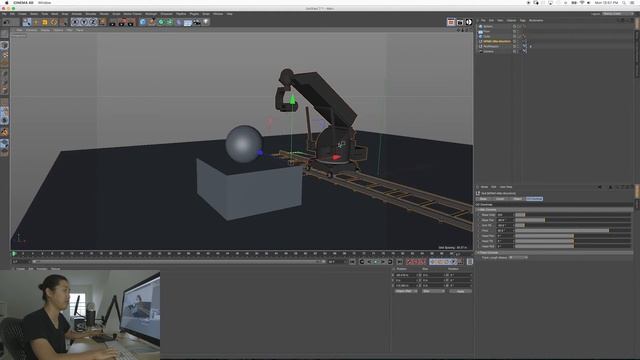The width and height of the screenshot is (640, 360).
Task: Click the Play Forwards button
Action: pyautogui.click(x=376, y=262)
